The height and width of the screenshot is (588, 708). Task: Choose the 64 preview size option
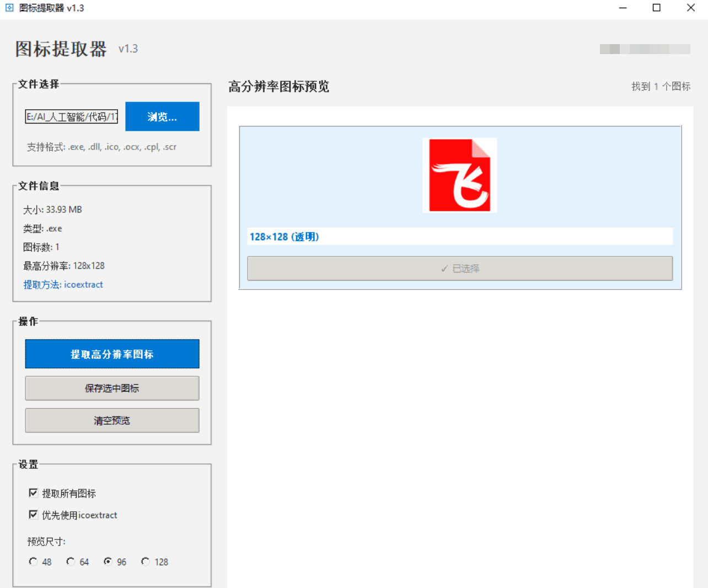[71, 561]
